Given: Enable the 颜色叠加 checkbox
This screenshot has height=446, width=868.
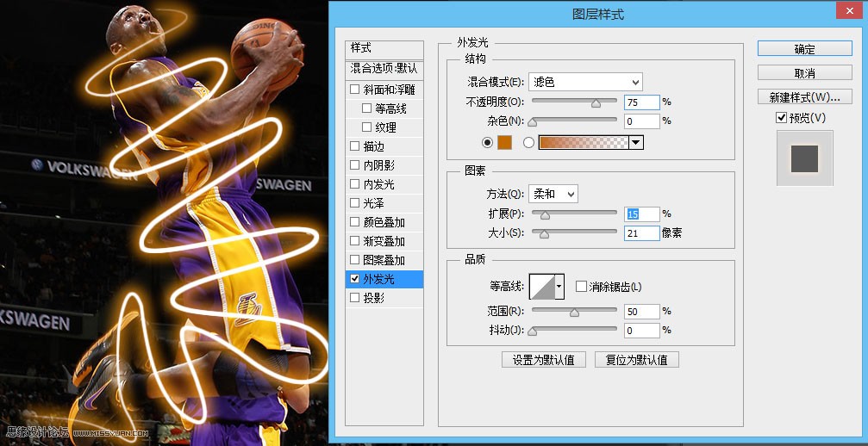Looking at the screenshot, I should 355,222.
